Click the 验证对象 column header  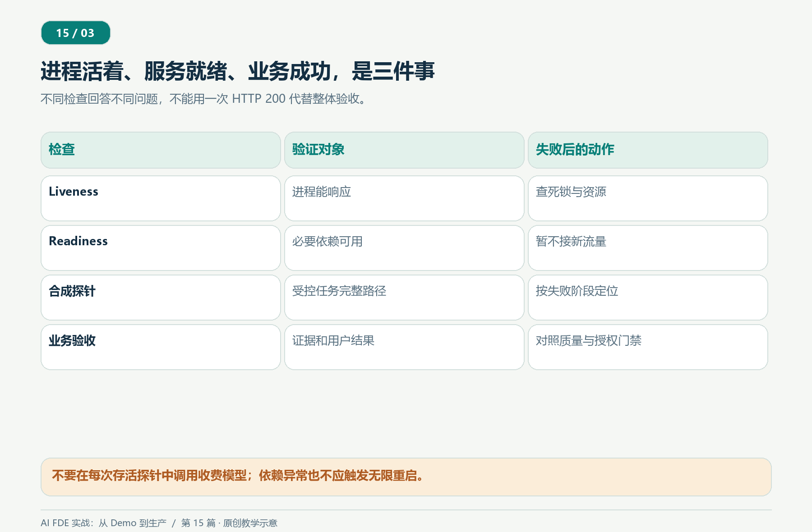pyautogui.click(x=404, y=150)
